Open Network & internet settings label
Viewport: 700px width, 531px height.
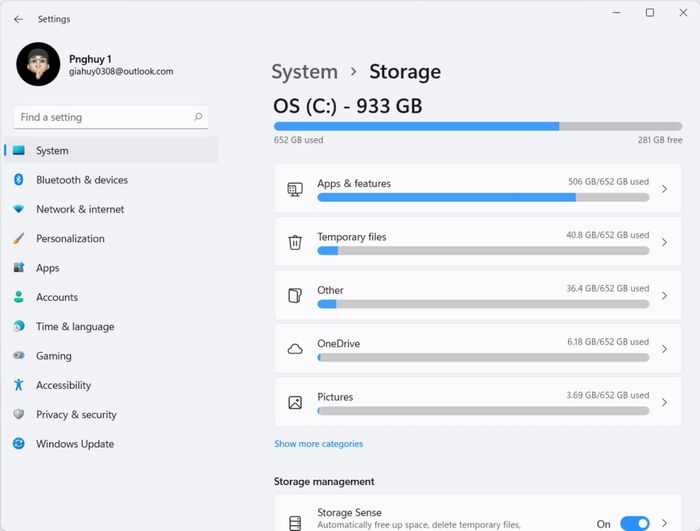[x=80, y=209]
